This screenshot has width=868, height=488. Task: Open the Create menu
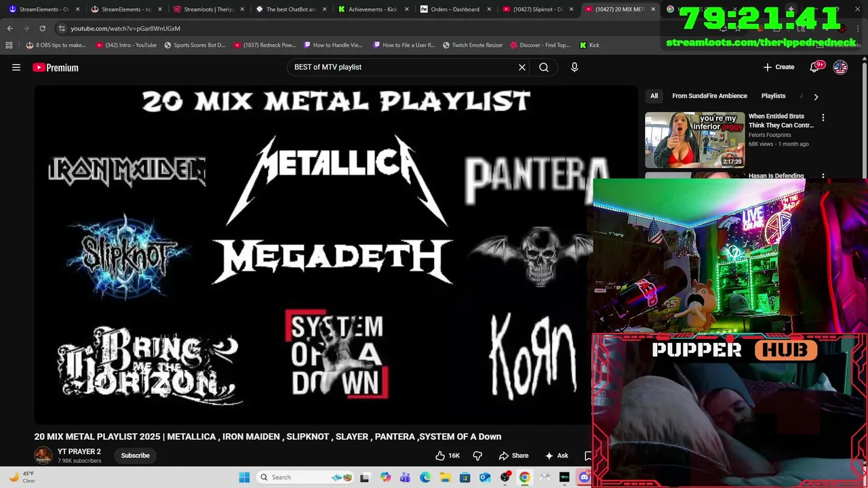[x=778, y=67]
